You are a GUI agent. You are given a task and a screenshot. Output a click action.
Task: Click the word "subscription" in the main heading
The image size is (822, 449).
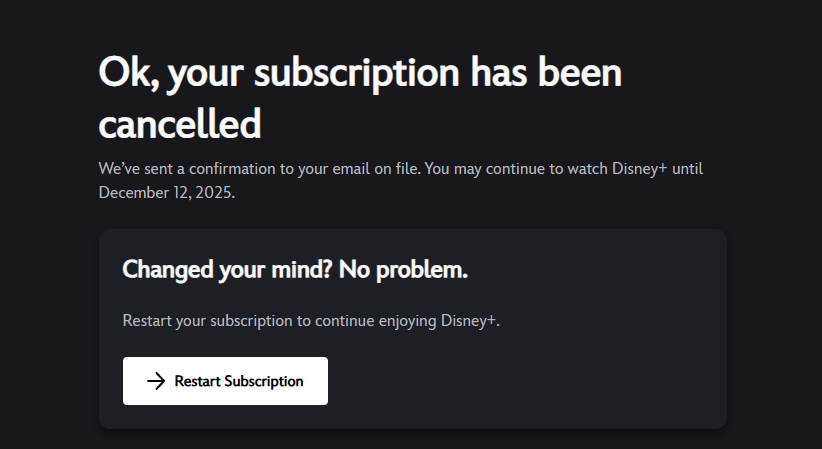363,75
